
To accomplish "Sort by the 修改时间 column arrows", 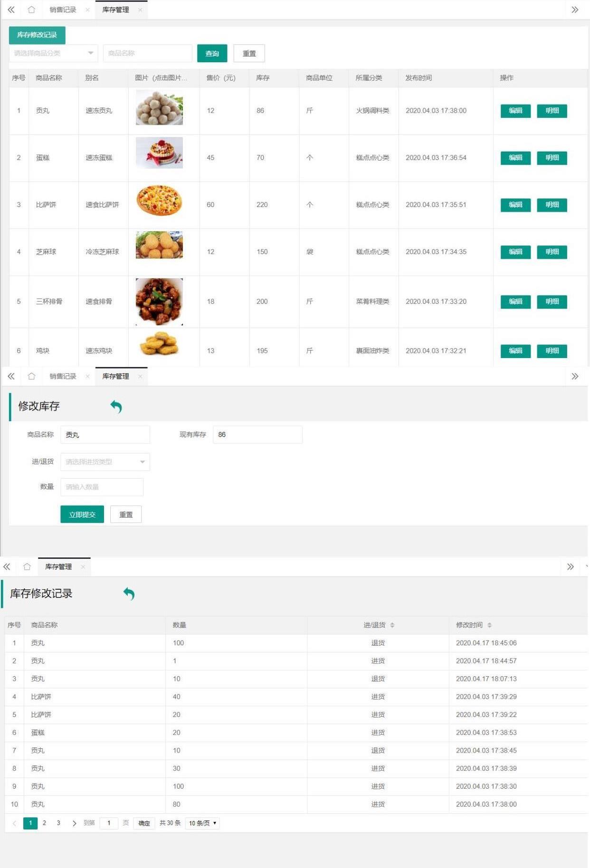I will click(489, 625).
